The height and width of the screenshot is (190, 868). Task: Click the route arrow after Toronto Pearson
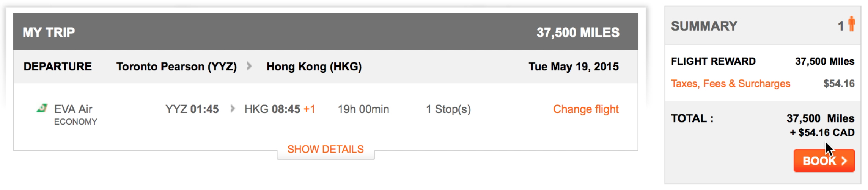(x=249, y=66)
